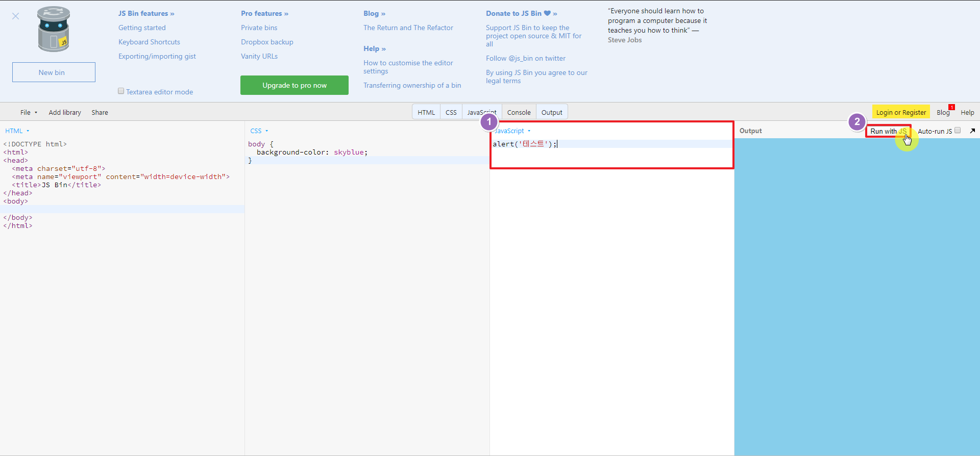Click into the alert code line

click(x=611, y=144)
